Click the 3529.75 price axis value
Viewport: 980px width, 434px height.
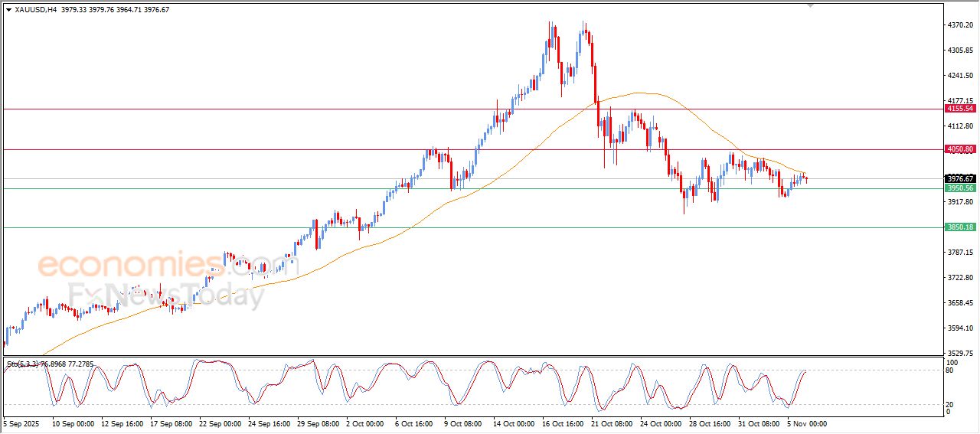[960, 354]
